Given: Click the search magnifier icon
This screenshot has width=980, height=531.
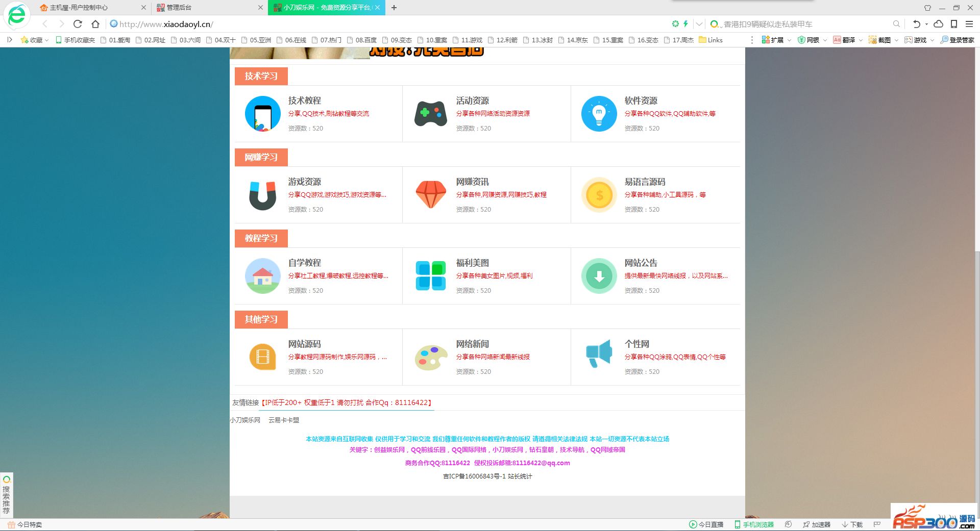Looking at the screenshot, I should click(x=896, y=24).
